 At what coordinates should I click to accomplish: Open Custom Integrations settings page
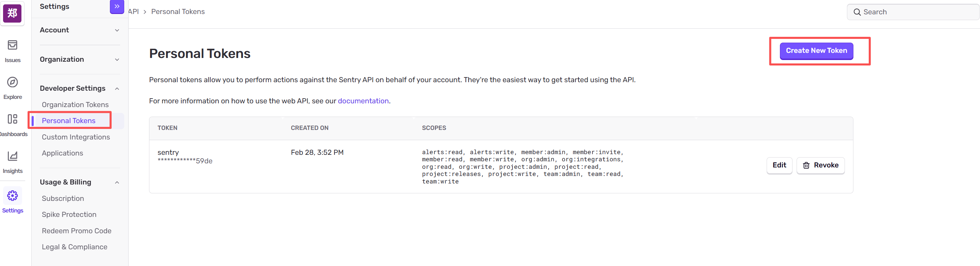(x=76, y=137)
